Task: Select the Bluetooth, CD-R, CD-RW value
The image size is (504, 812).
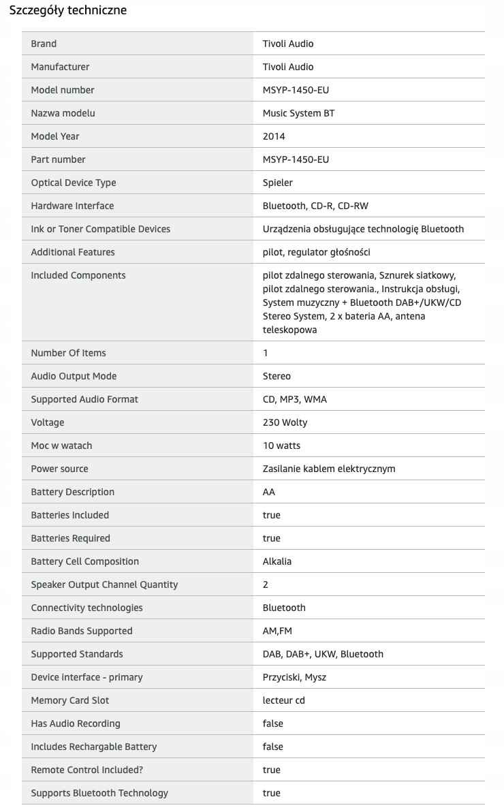Action: [315, 206]
